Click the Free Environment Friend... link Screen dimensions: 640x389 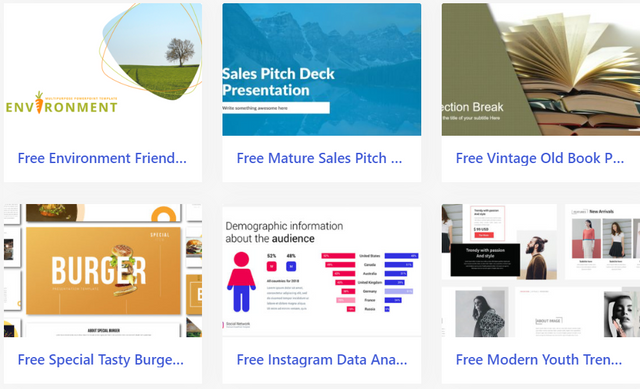[102, 158]
